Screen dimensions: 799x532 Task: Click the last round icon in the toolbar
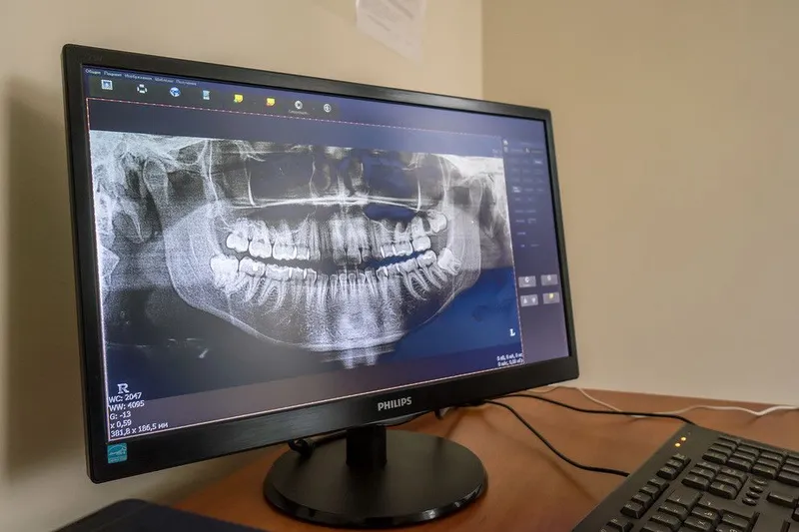pyautogui.click(x=327, y=108)
